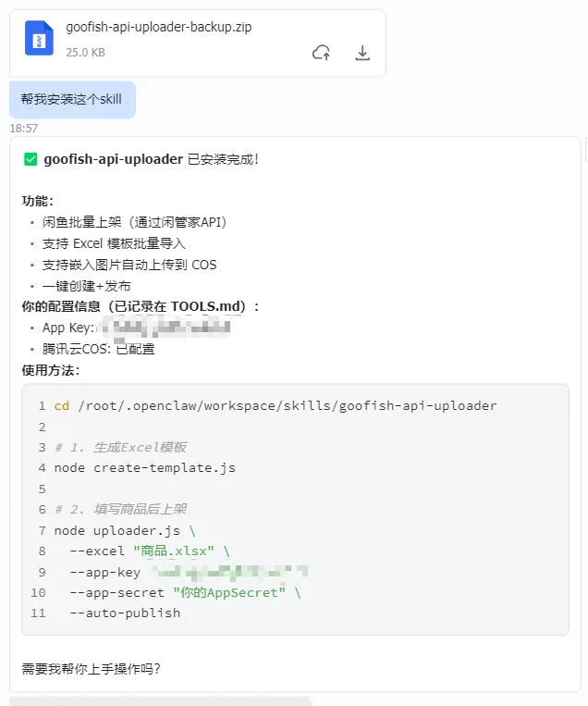Click the --auto-publish code line
Image resolution: width=588 pixels, height=706 pixels.
pyautogui.click(x=125, y=613)
